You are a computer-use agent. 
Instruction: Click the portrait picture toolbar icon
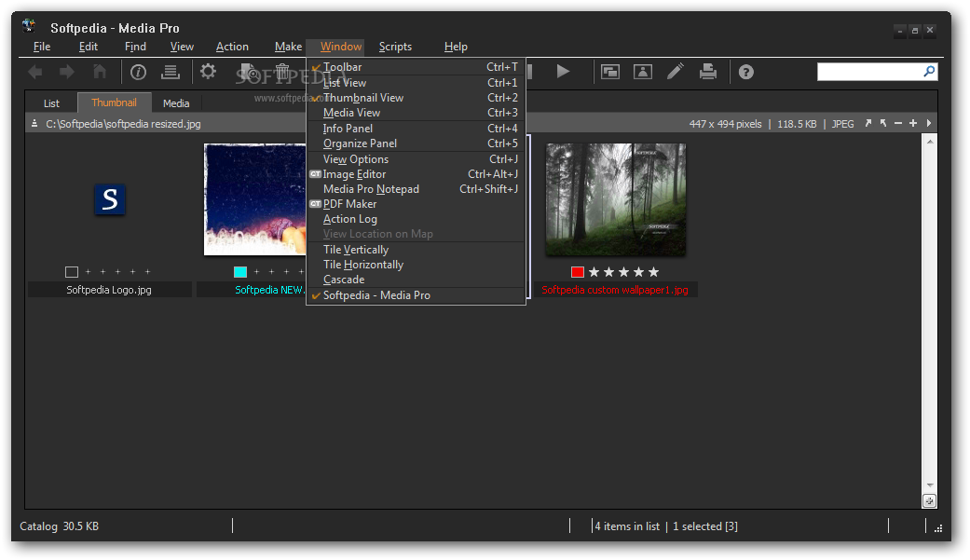[643, 73]
